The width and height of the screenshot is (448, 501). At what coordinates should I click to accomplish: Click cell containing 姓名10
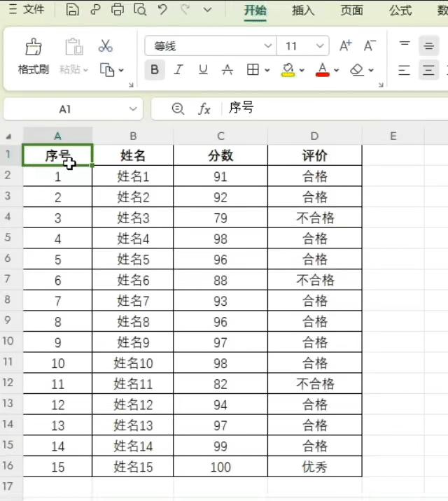[133, 363]
